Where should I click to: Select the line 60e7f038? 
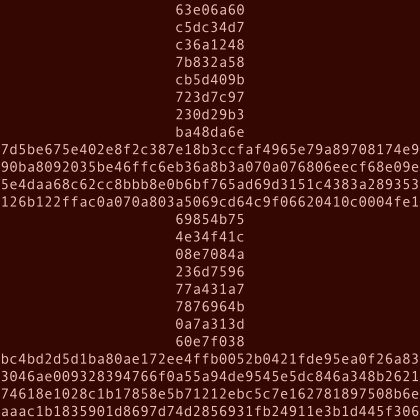point(210,341)
